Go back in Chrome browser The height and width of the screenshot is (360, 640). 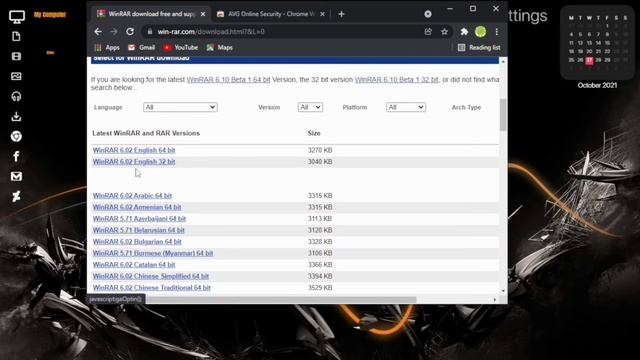pyautogui.click(x=98, y=31)
